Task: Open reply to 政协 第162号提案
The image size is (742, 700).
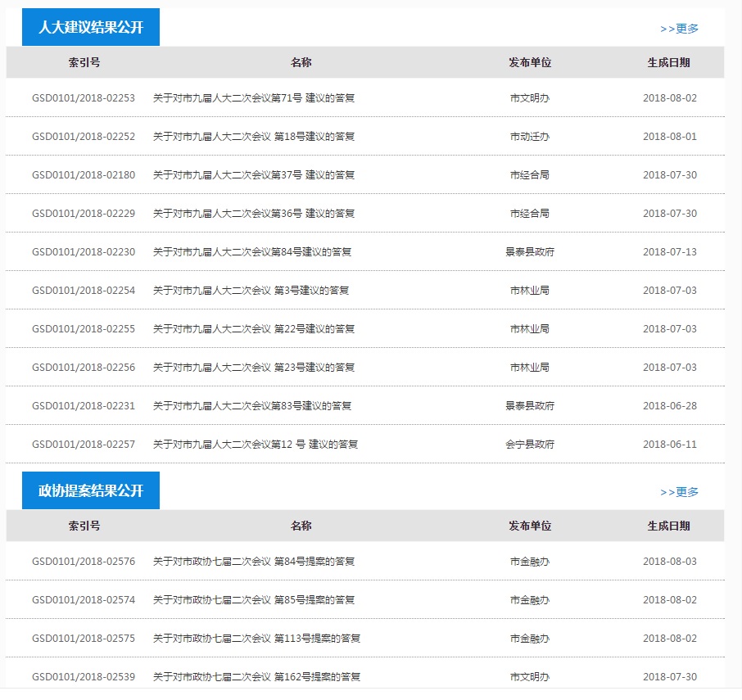Action: (x=256, y=677)
